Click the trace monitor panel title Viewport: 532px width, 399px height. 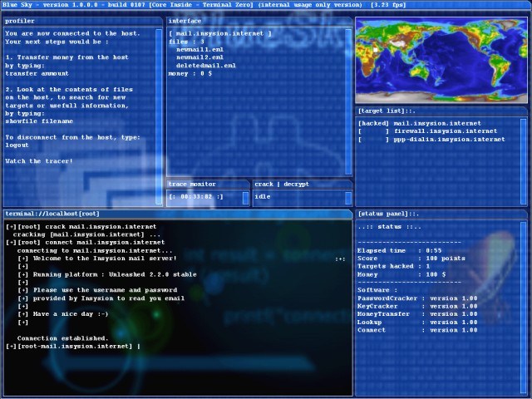point(192,185)
